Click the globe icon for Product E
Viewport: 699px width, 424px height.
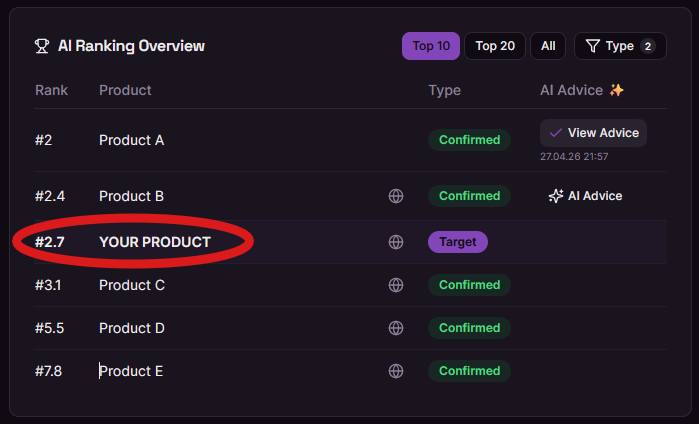pos(396,371)
